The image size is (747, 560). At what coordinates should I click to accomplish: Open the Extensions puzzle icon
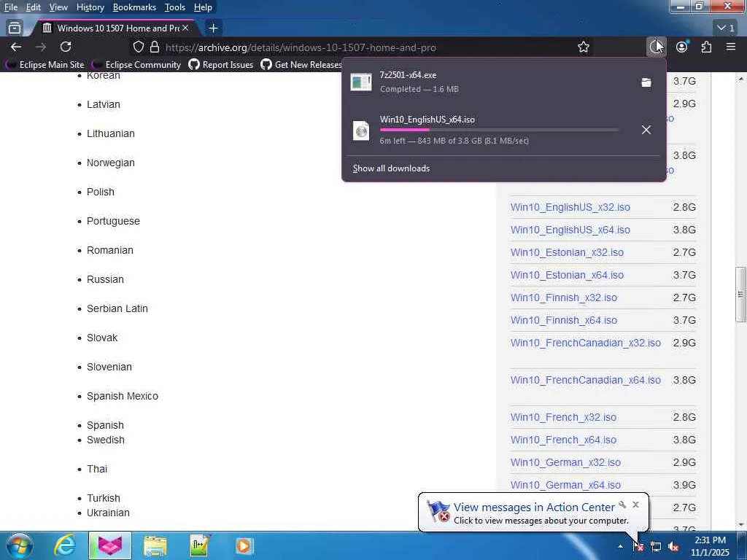pos(706,47)
